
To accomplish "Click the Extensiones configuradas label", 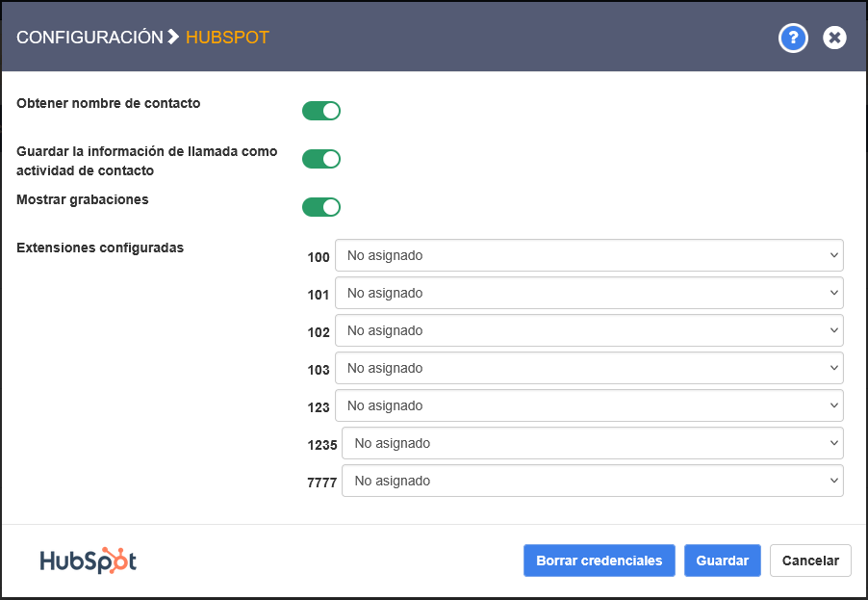I will click(x=100, y=248).
